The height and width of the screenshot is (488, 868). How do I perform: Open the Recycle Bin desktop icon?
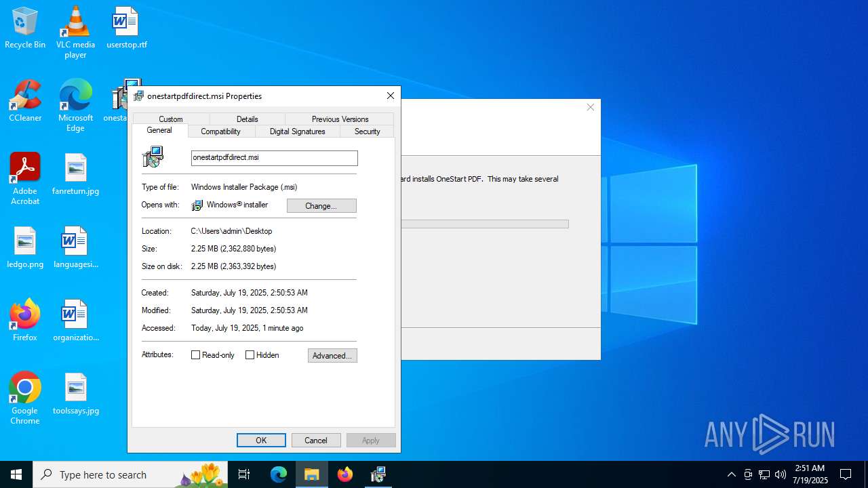click(x=25, y=28)
